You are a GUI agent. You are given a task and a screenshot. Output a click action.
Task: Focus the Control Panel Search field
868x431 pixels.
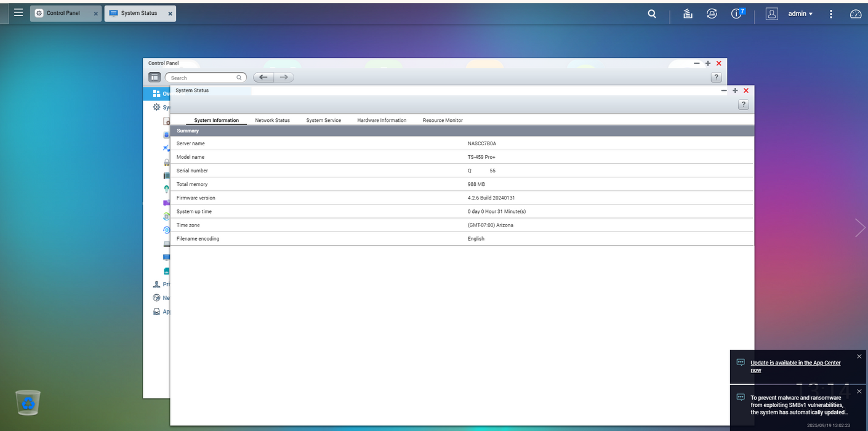point(206,78)
